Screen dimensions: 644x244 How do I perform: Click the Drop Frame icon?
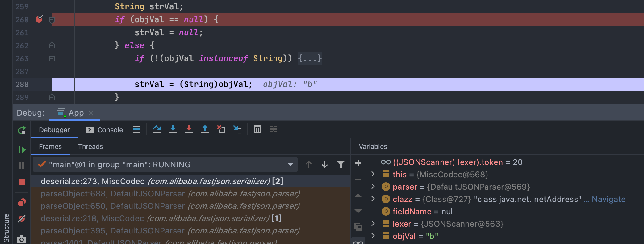221,129
